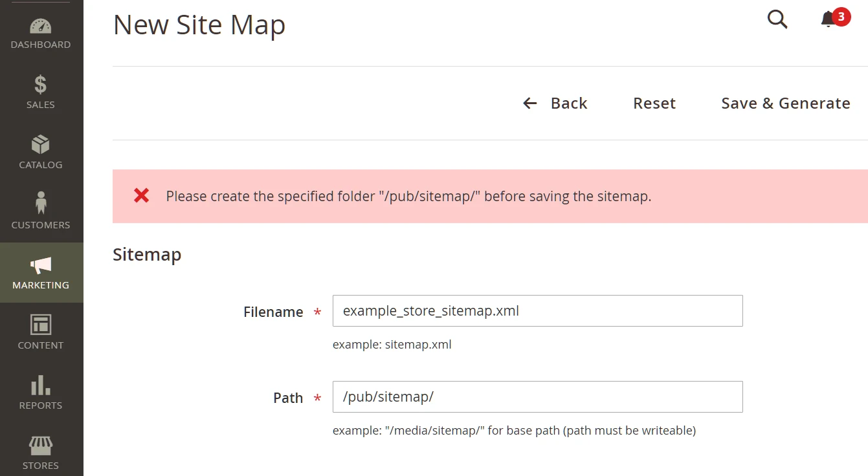Open the Dashboard gauge icon

point(40,27)
